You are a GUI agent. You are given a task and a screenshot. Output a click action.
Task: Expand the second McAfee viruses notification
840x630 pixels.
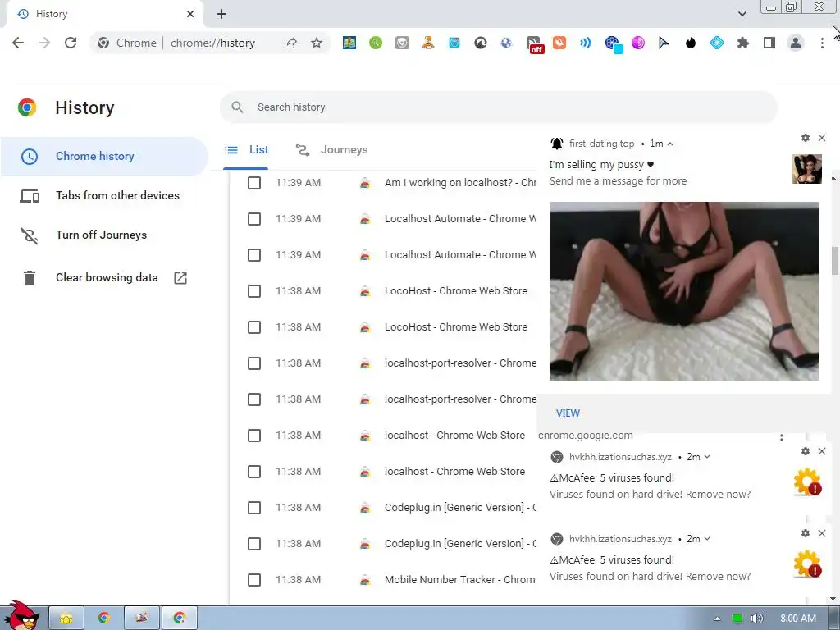707,539
